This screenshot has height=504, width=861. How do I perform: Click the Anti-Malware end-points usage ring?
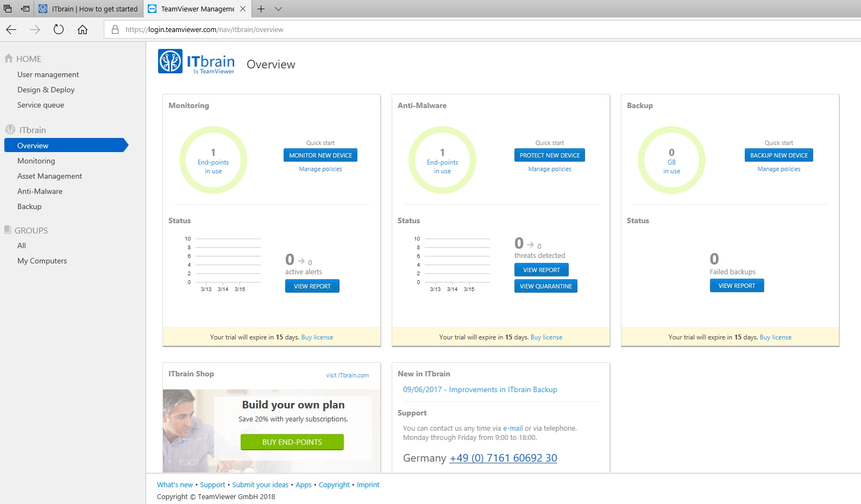coord(443,160)
